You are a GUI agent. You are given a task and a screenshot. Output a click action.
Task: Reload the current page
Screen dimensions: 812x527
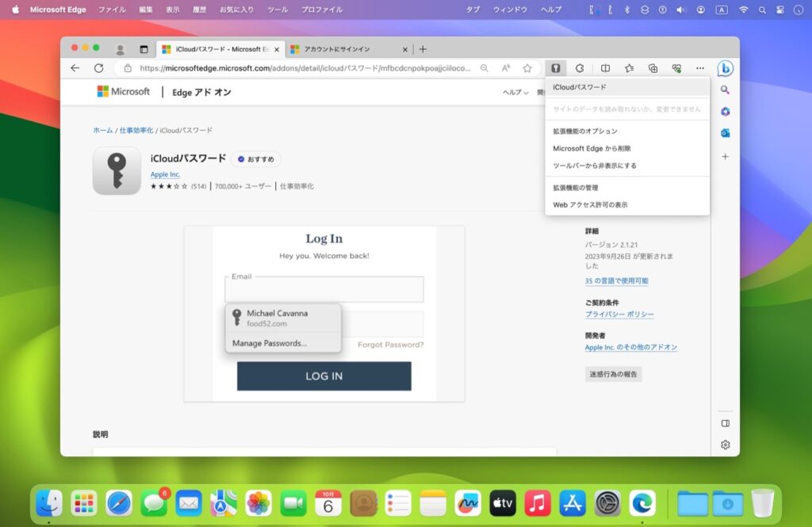pos(98,68)
